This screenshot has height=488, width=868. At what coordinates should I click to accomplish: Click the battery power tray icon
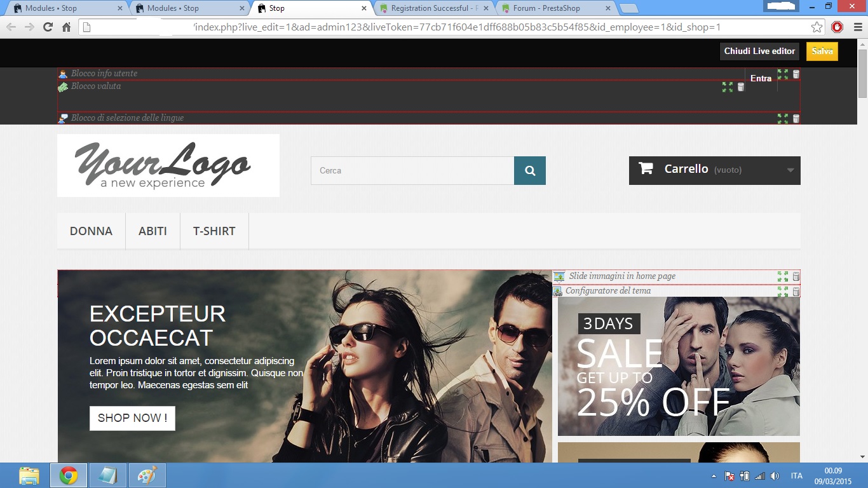[745, 476]
